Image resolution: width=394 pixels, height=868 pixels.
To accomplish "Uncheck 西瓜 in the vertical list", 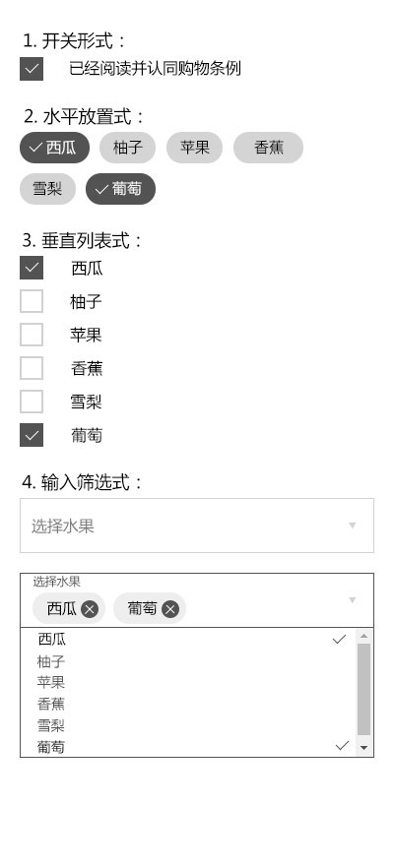I will 32,268.
